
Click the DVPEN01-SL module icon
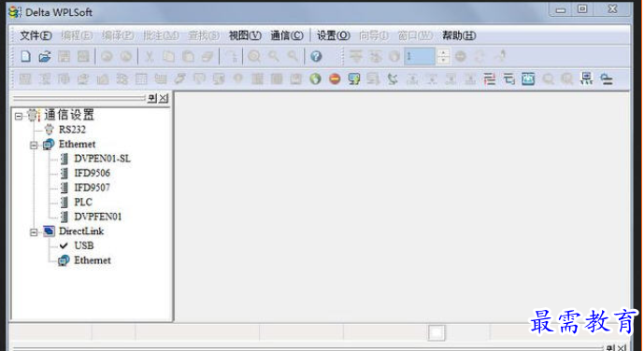(x=64, y=159)
